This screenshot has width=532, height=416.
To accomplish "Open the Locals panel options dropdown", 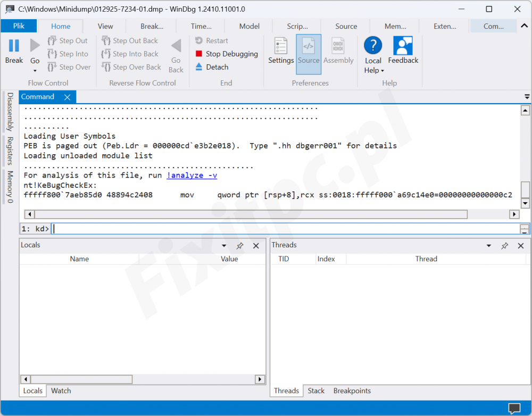I will (224, 246).
